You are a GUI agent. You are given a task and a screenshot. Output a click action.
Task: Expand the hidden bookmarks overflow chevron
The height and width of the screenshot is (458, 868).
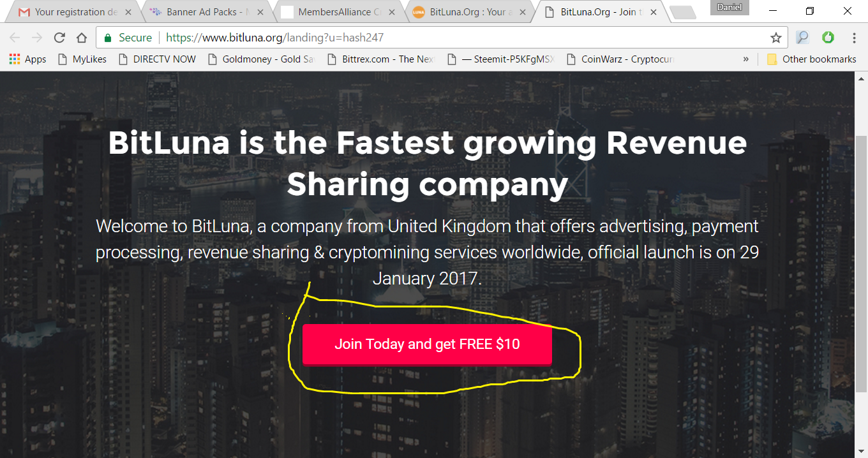coord(746,59)
